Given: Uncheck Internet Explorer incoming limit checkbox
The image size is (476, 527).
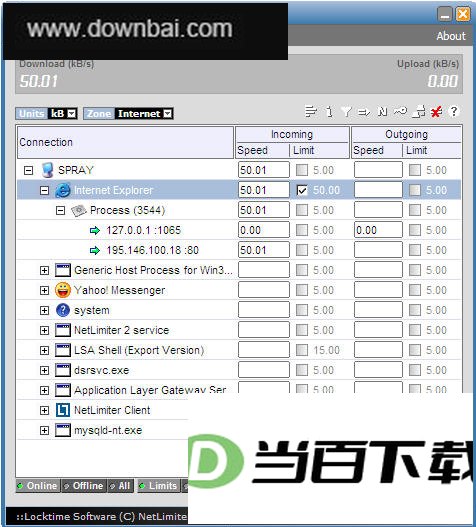Looking at the screenshot, I should (302, 190).
